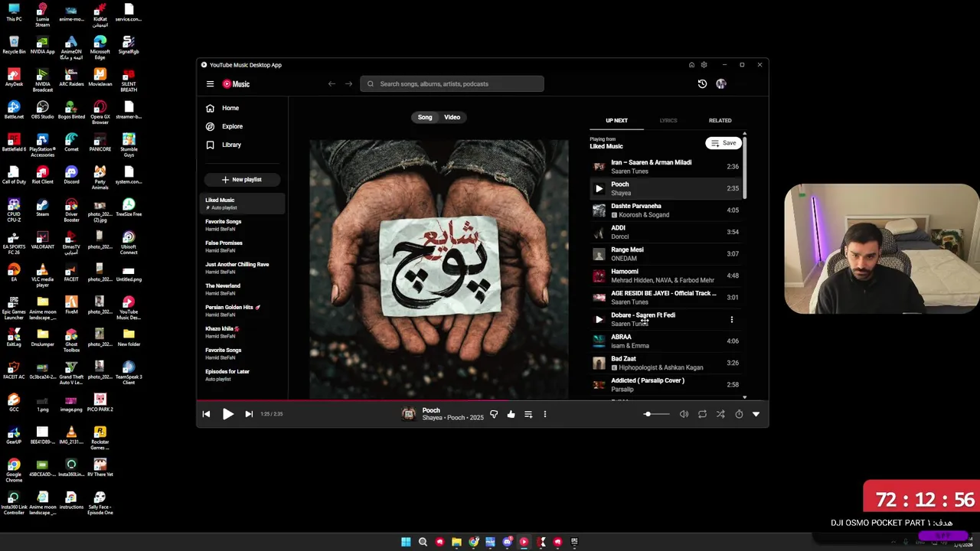Open options menu for Dobare track

(731, 319)
